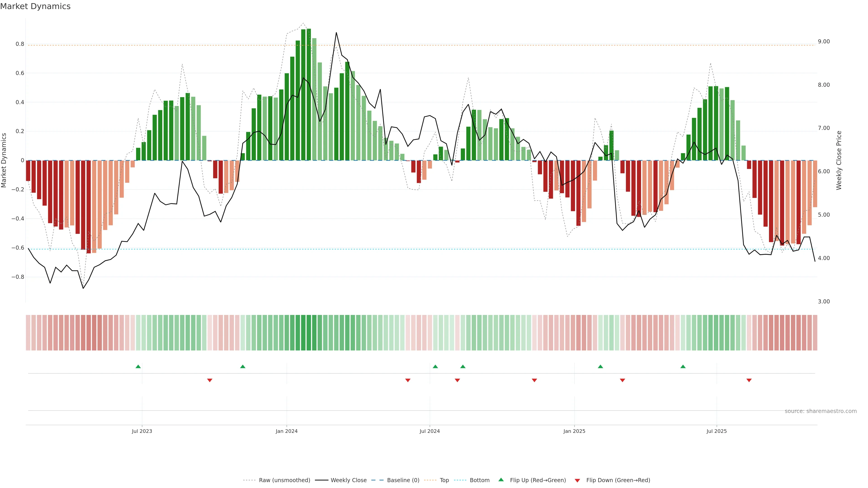The height and width of the screenshot is (488, 868).
Task: Click the Flip Up green triangle legend icon
Action: point(501,480)
